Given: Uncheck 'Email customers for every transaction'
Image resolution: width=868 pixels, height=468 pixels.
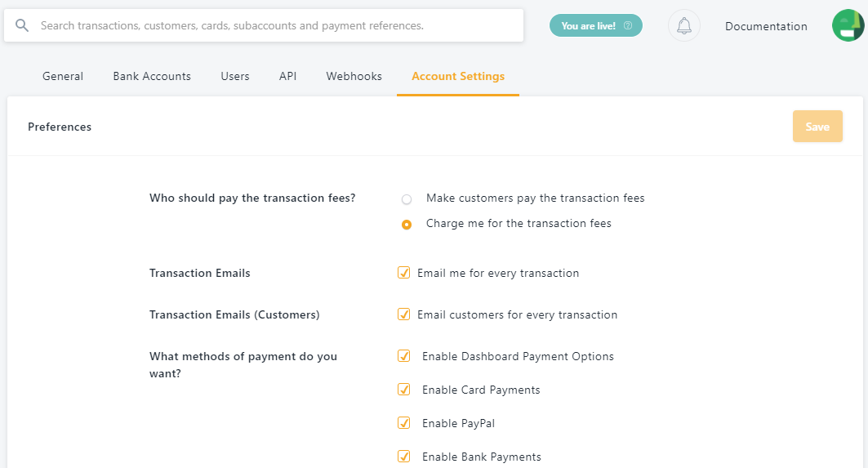Looking at the screenshot, I should (x=403, y=314).
